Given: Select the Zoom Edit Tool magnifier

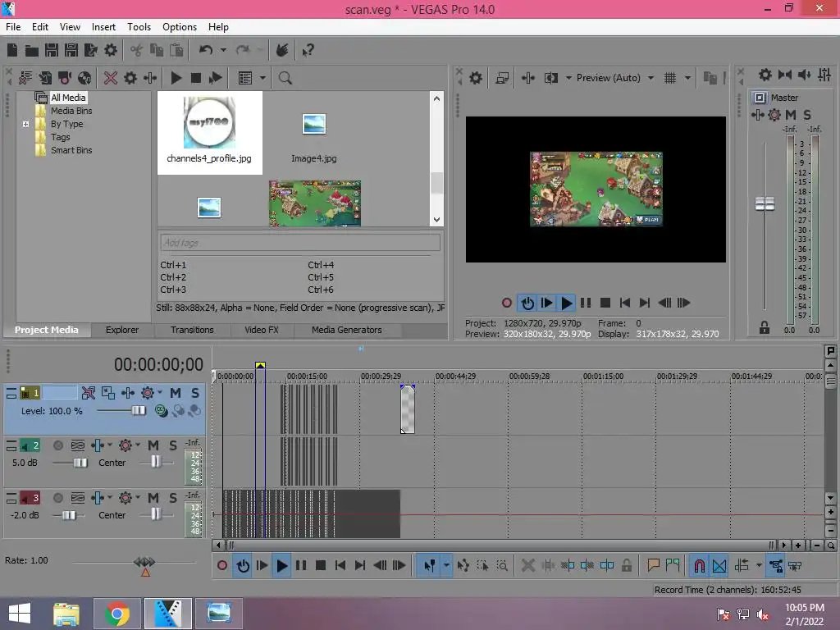Looking at the screenshot, I should pos(503,566).
